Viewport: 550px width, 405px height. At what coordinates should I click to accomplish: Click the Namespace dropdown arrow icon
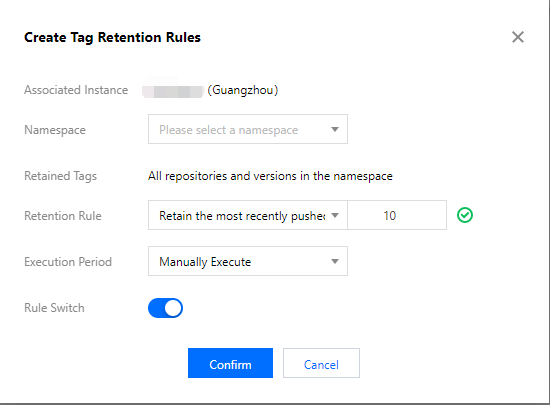point(335,129)
